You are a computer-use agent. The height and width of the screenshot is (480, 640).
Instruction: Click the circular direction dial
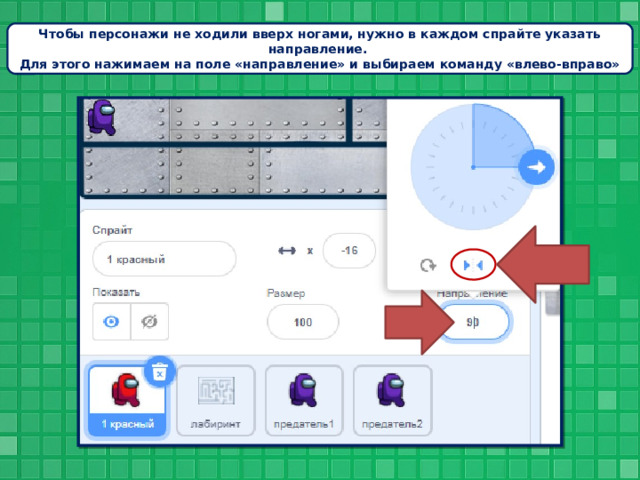coord(473,167)
